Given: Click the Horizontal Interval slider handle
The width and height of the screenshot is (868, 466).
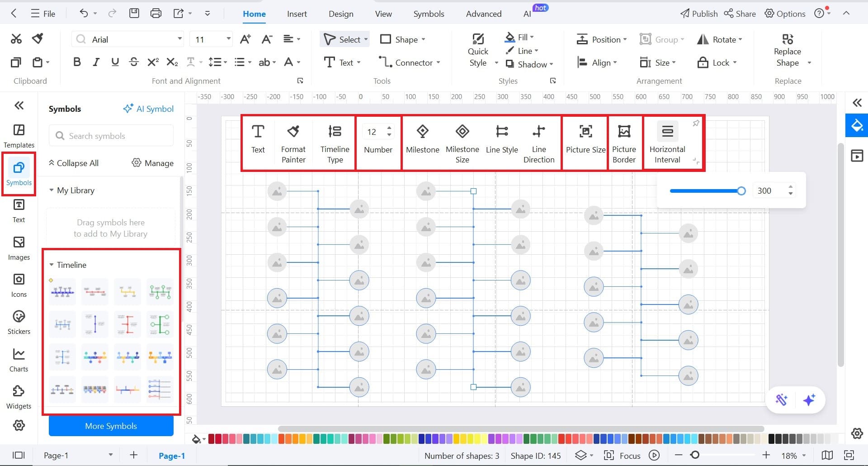Looking at the screenshot, I should point(741,191).
